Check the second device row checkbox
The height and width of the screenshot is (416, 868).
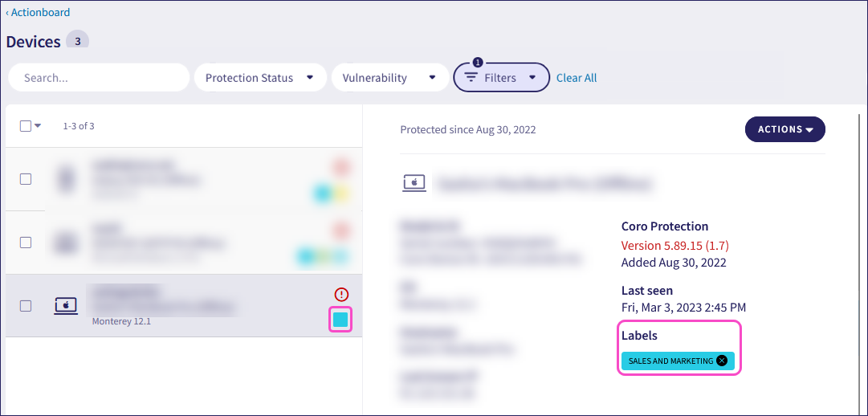[26, 242]
